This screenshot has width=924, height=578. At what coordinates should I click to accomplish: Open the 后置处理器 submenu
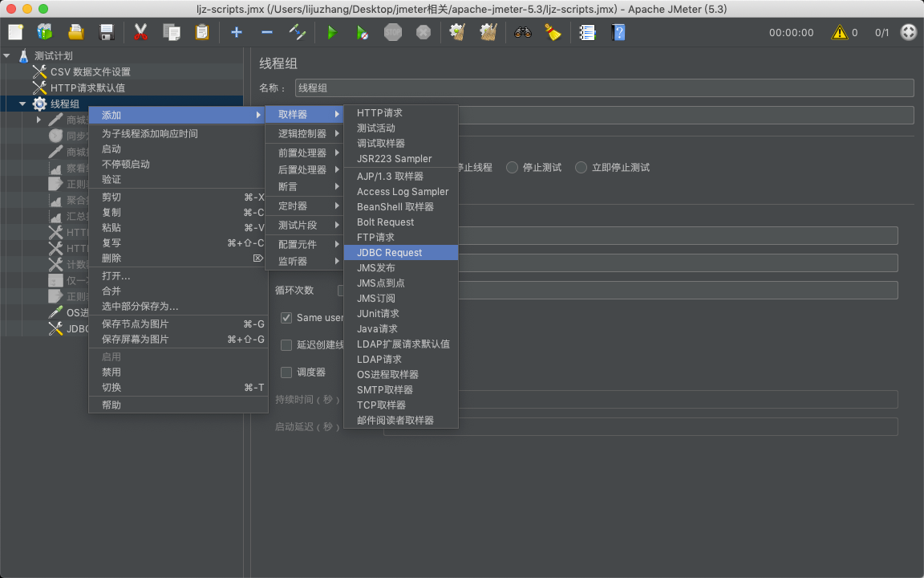(x=304, y=170)
